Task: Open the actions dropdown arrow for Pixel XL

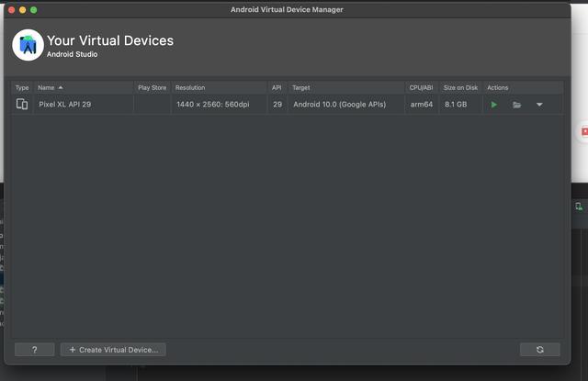Action: pos(539,105)
